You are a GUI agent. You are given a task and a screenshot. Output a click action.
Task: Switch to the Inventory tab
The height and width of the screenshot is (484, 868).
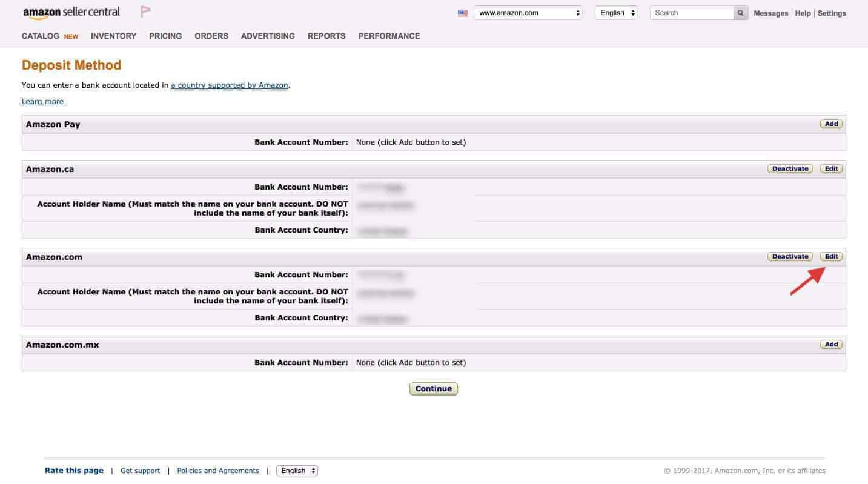tap(113, 36)
